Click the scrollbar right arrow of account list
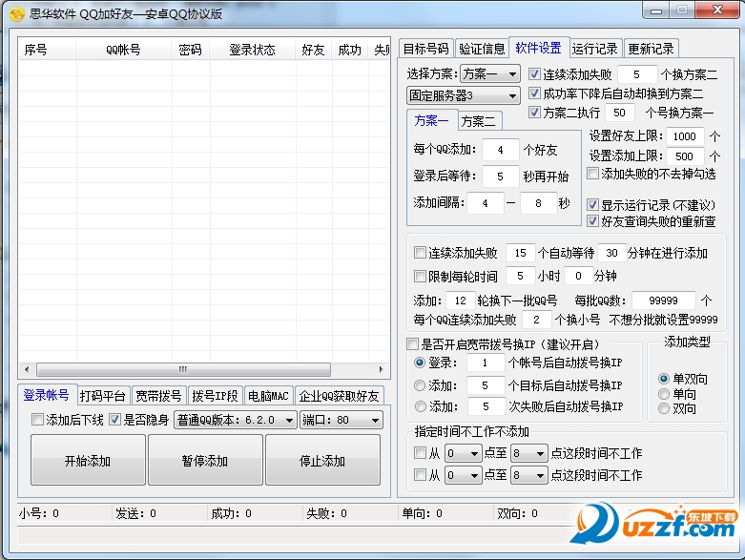 pos(381,369)
